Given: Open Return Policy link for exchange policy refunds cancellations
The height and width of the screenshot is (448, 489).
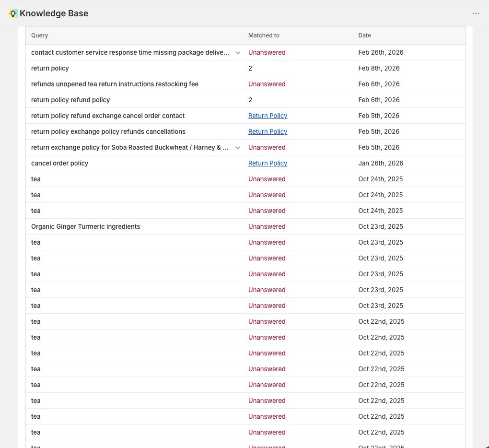Looking at the screenshot, I should 268,131.
